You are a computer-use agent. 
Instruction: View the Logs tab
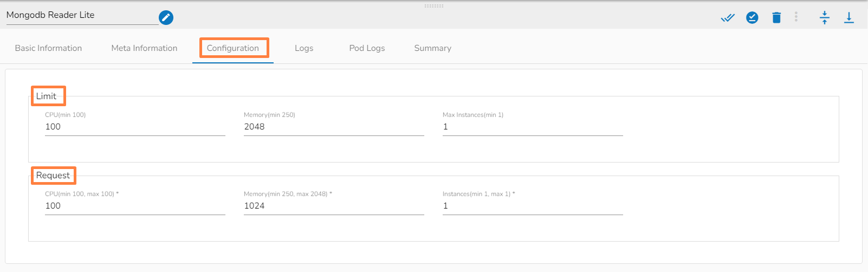pos(304,48)
